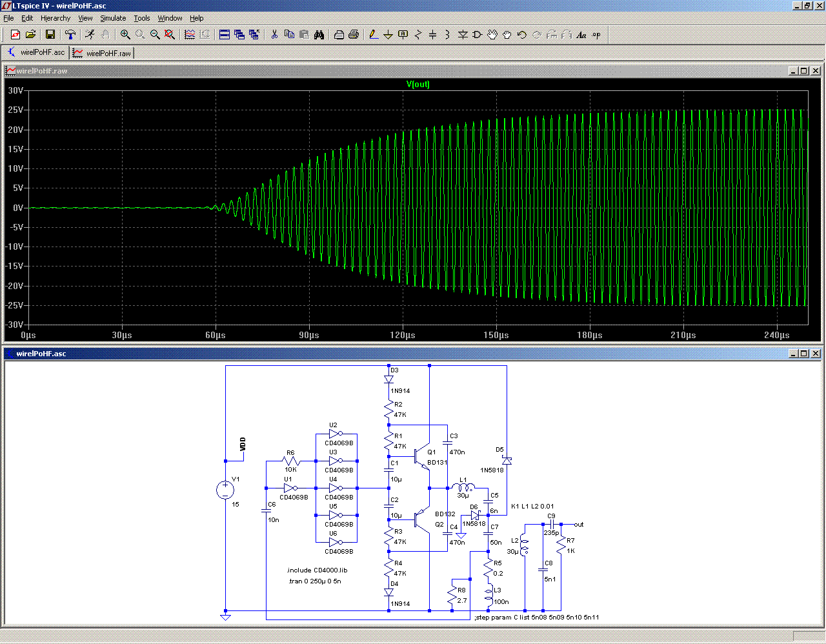Image resolution: width=826 pixels, height=644 pixels.
Task: Click the V(out) trace label
Action: [x=418, y=85]
